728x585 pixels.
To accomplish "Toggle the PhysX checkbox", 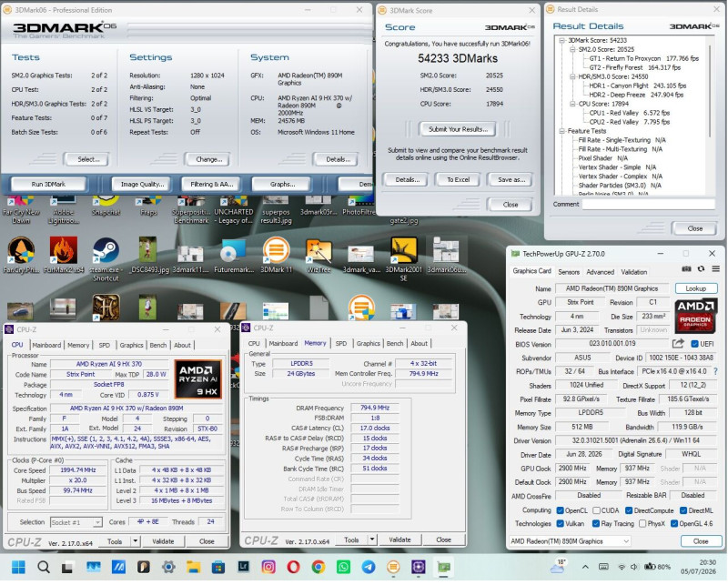I will [x=642, y=524].
